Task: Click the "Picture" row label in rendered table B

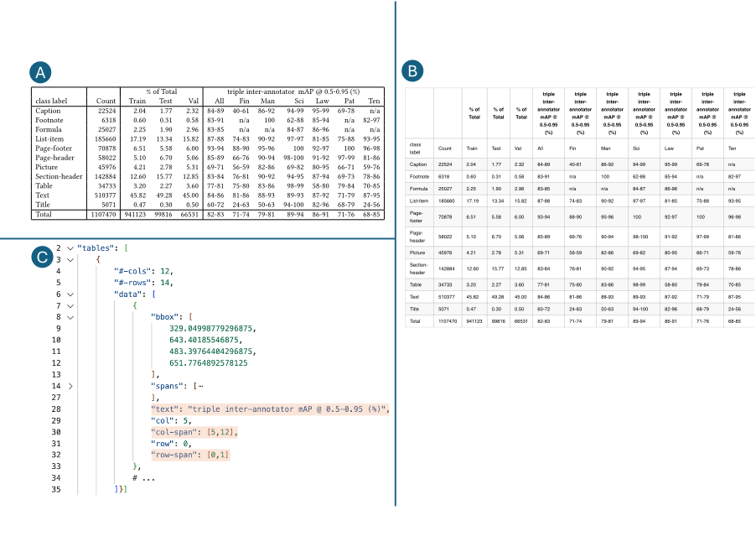Action: coord(417,252)
